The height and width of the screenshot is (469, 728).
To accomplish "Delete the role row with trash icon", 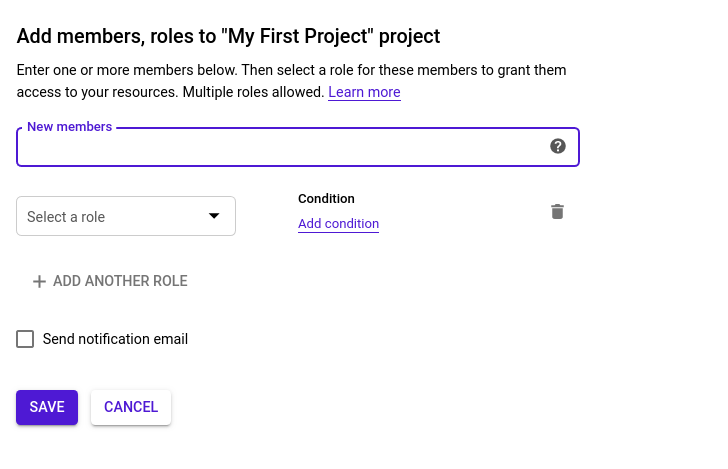I will (558, 211).
